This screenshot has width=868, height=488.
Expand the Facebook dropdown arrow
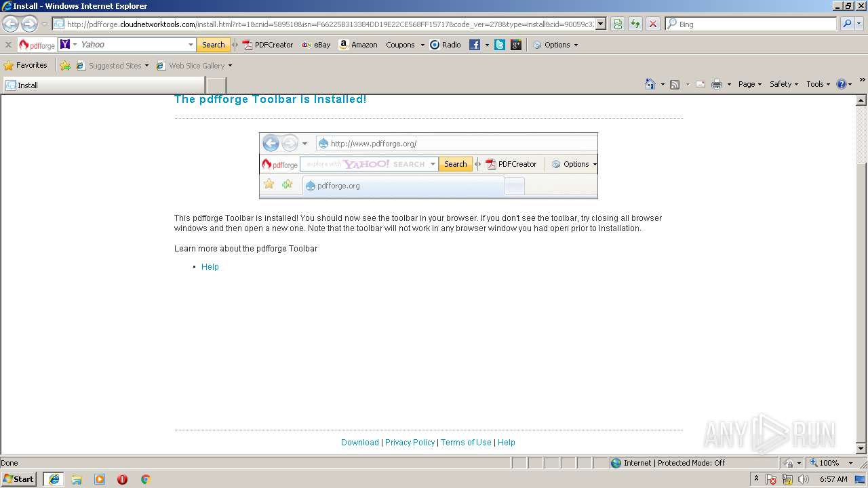pos(487,45)
